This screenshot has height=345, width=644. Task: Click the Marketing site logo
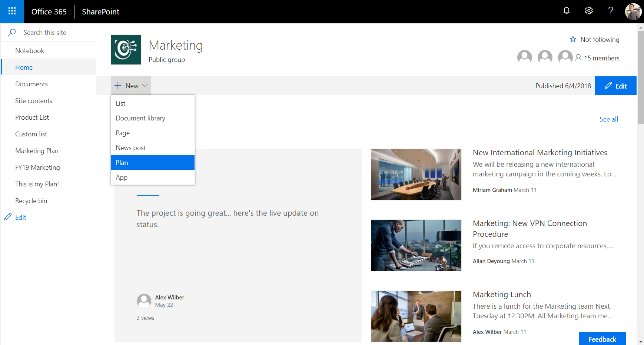coord(126,50)
